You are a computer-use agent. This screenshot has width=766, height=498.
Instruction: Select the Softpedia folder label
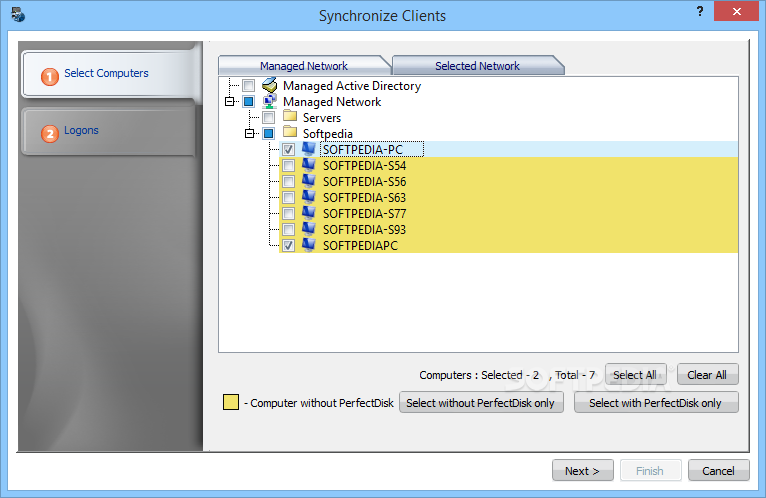click(x=328, y=134)
